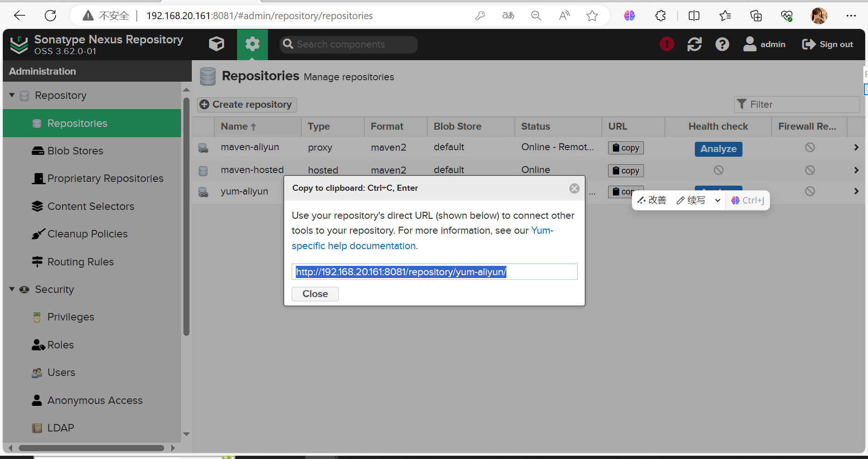The image size is (868, 459).
Task: Open the Nexus help question mark icon
Action: (x=722, y=44)
